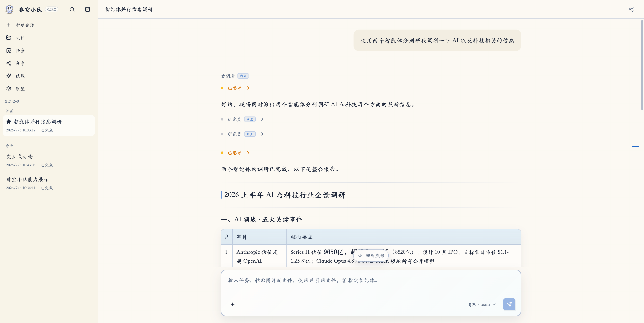Open 技能 in the sidebar

[x=49, y=76]
